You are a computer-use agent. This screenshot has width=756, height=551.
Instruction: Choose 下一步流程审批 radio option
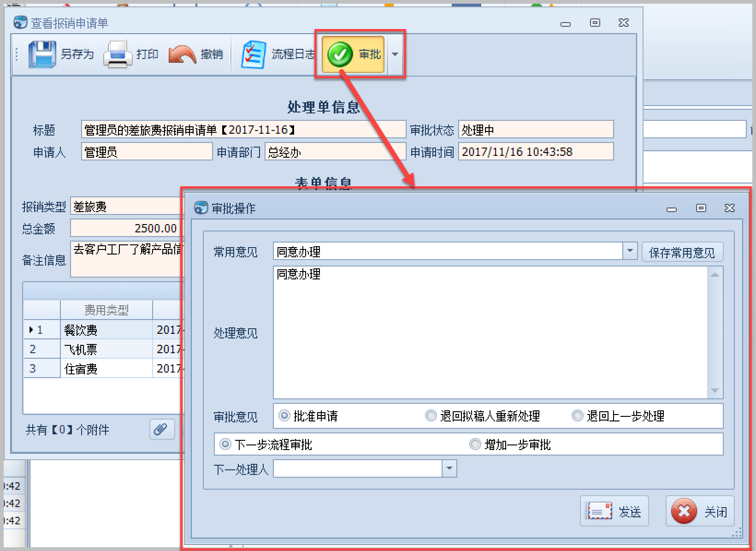(225, 444)
